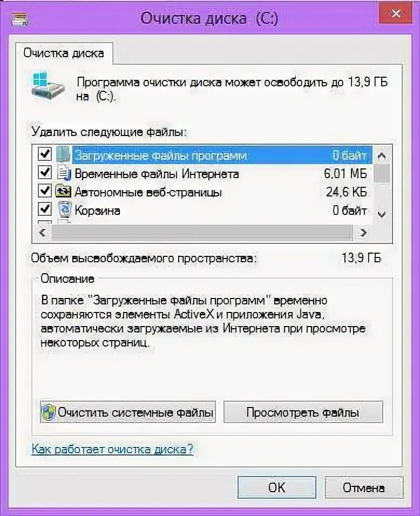Select the Очистка диска tab
Viewport: 420px width, 516px height.
(64, 53)
